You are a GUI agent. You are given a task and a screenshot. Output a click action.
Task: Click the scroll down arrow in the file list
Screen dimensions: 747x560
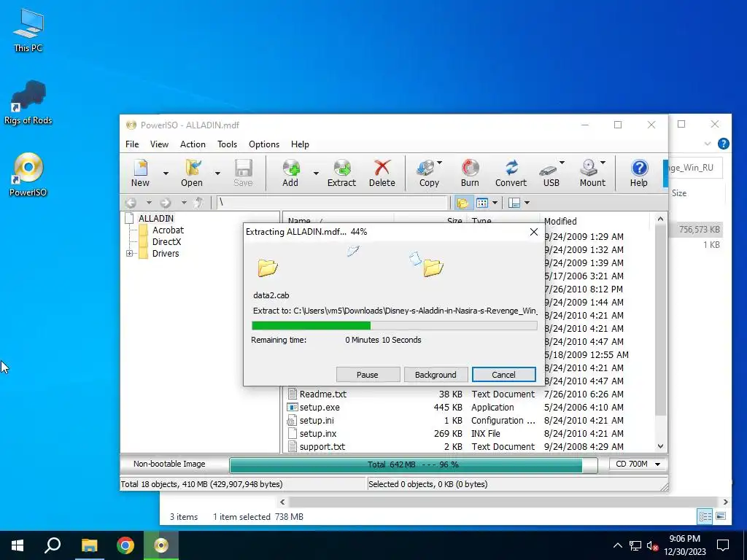pyautogui.click(x=660, y=446)
